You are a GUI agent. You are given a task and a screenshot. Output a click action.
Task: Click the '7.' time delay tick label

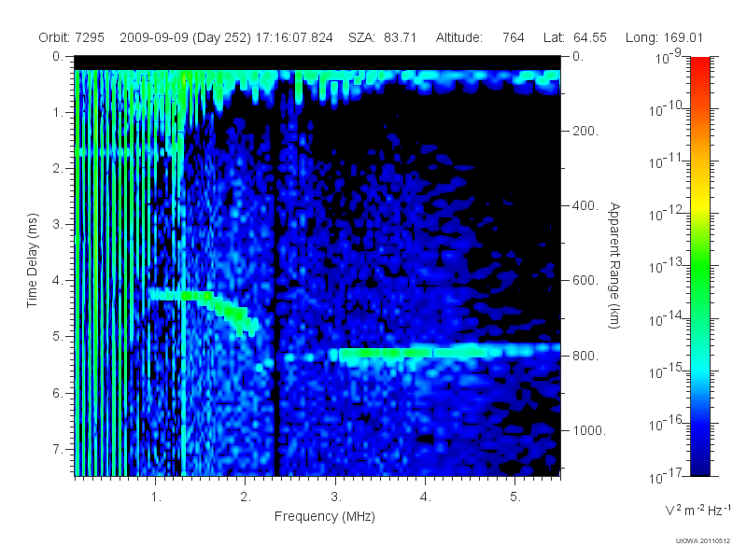coord(58,449)
